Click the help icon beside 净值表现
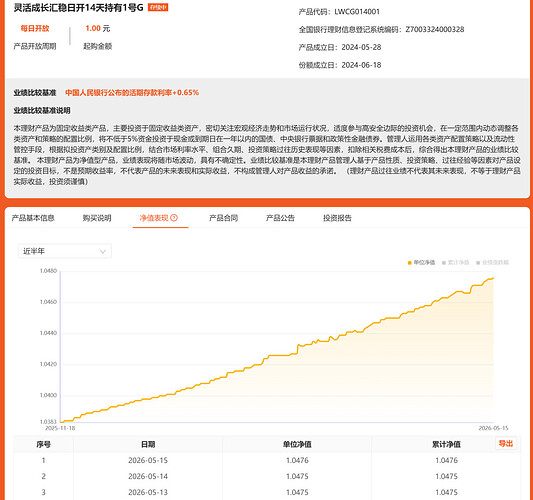The height and width of the screenshot is (500, 533). pos(174,218)
